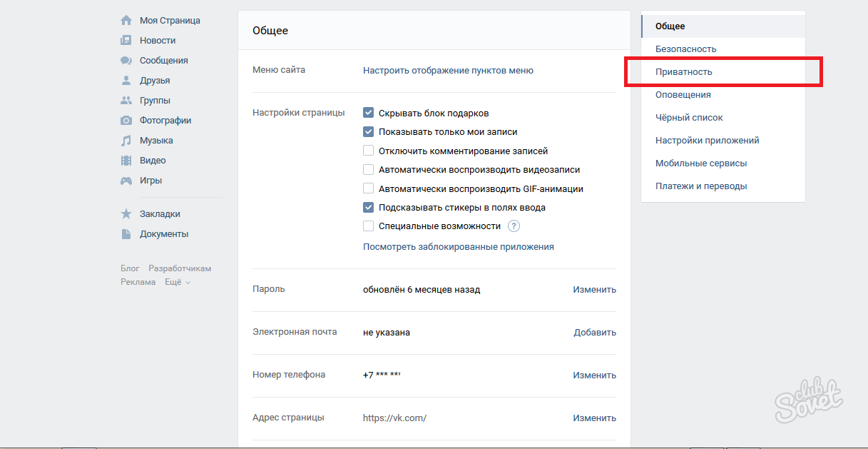Disable Подсказывать стикеры в полях ввода
The height and width of the screenshot is (449, 868).
click(x=369, y=208)
